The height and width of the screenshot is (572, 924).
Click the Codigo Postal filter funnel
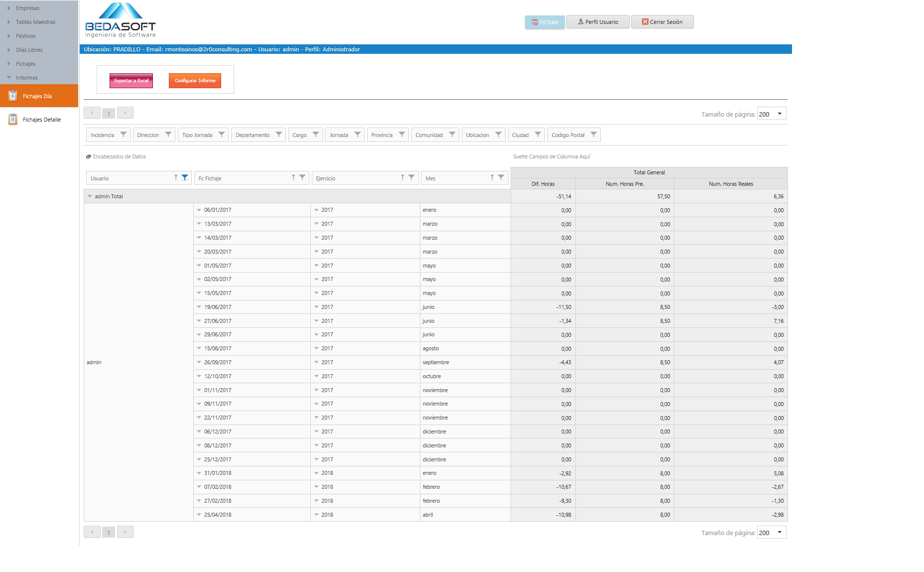pos(594,135)
